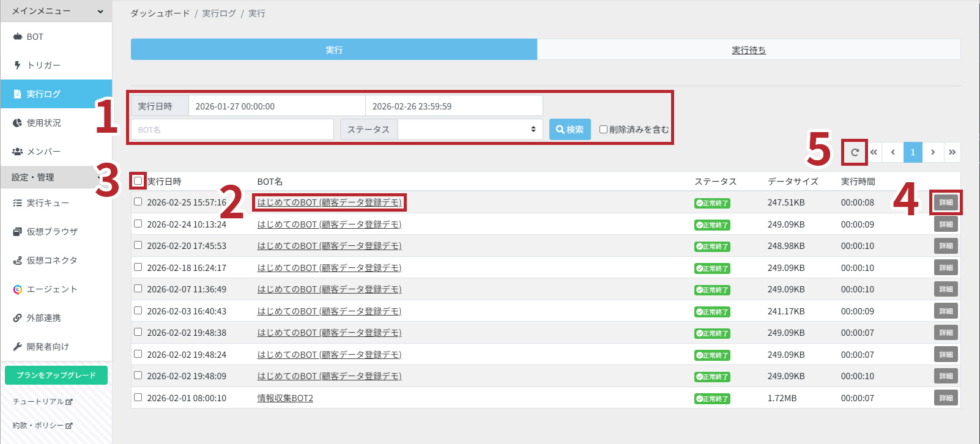
Task: Open 外部連携 in the sidebar
Action: 43,318
